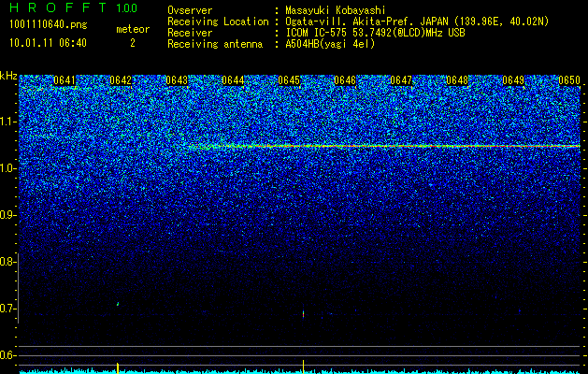Click the 0646 time marker
The height and width of the screenshot is (374, 588).
(x=345, y=80)
